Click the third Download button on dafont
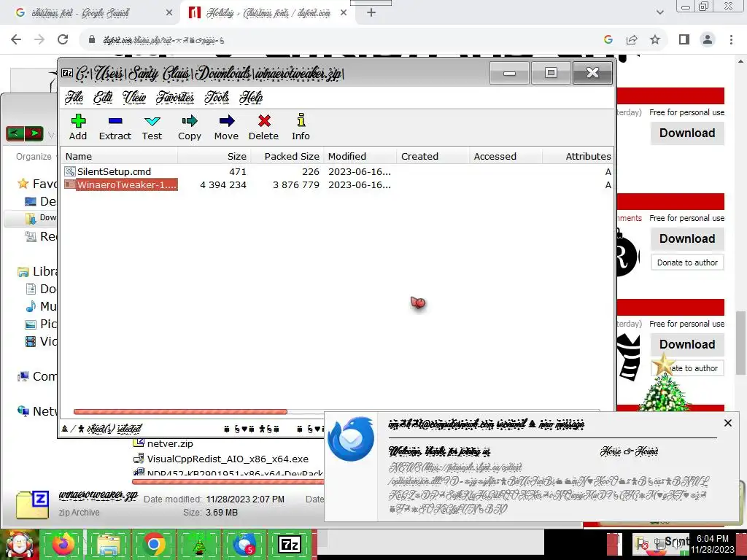Image resolution: width=747 pixels, height=560 pixels. (687, 345)
